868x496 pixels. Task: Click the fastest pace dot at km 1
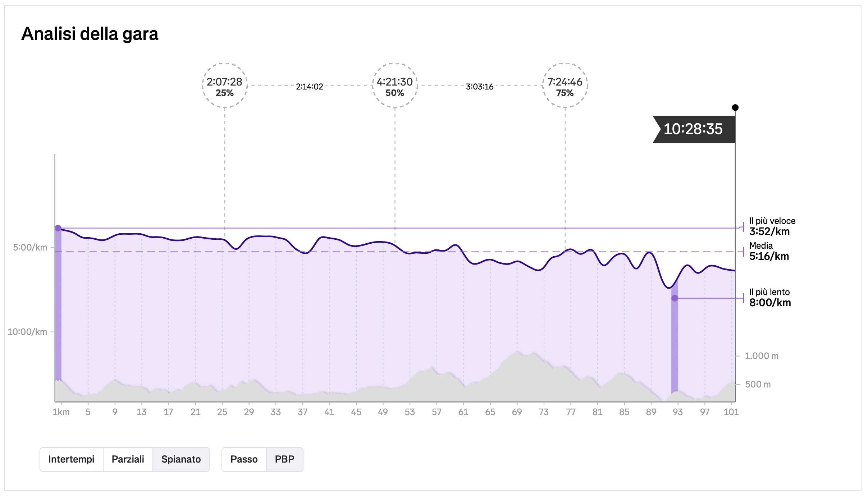pyautogui.click(x=58, y=228)
